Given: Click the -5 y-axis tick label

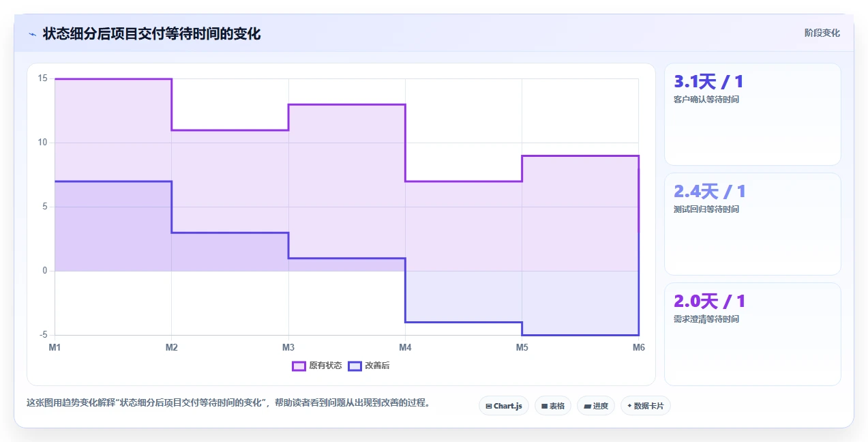Looking at the screenshot, I should (x=44, y=335).
